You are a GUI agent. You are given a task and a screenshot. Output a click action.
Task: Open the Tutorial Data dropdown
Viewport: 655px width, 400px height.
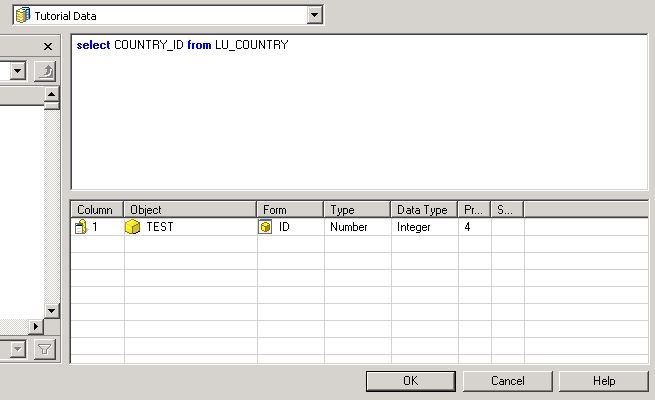pyautogui.click(x=315, y=15)
